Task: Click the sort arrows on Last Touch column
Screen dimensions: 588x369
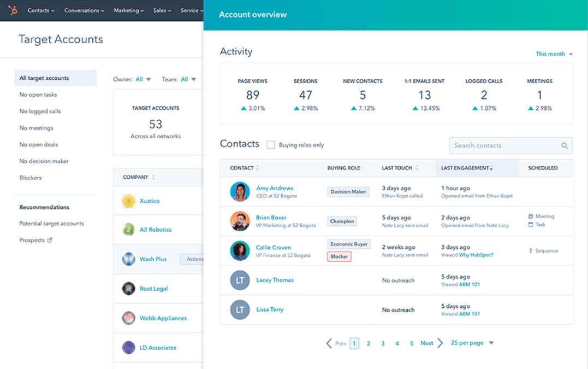Action: [417, 168]
